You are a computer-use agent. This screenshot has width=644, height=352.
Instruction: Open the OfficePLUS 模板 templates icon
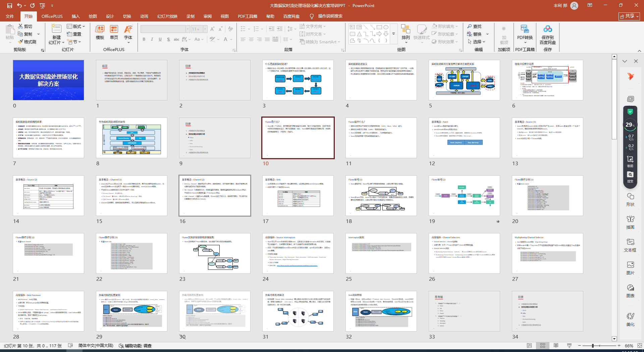coord(100,33)
